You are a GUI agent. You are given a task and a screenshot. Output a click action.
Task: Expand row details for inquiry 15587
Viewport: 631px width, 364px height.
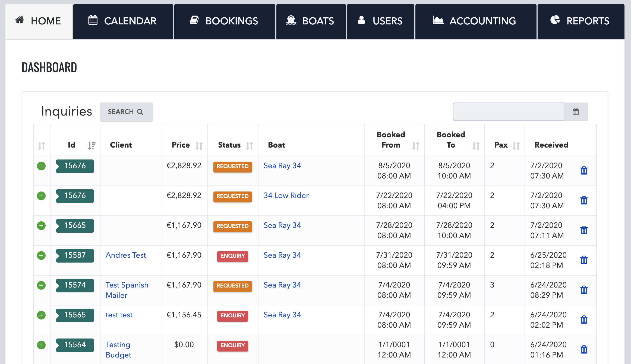(41, 256)
